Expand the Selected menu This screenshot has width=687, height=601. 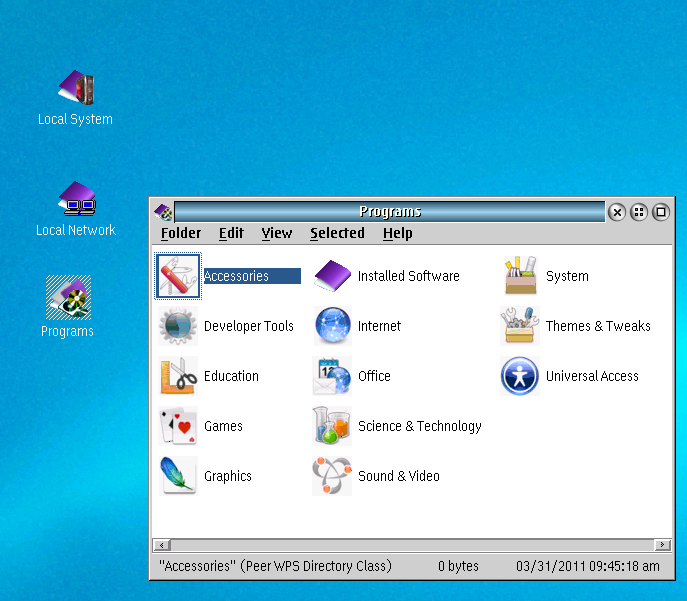pyautogui.click(x=337, y=233)
